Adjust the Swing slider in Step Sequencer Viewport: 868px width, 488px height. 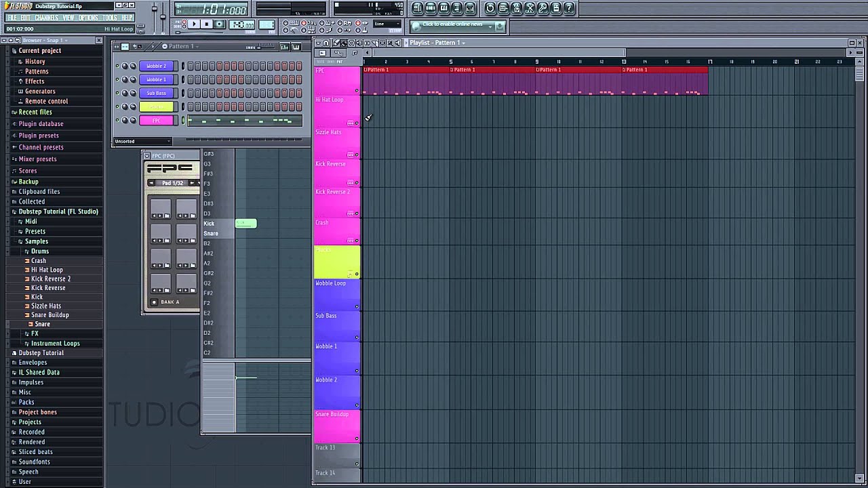267,46
